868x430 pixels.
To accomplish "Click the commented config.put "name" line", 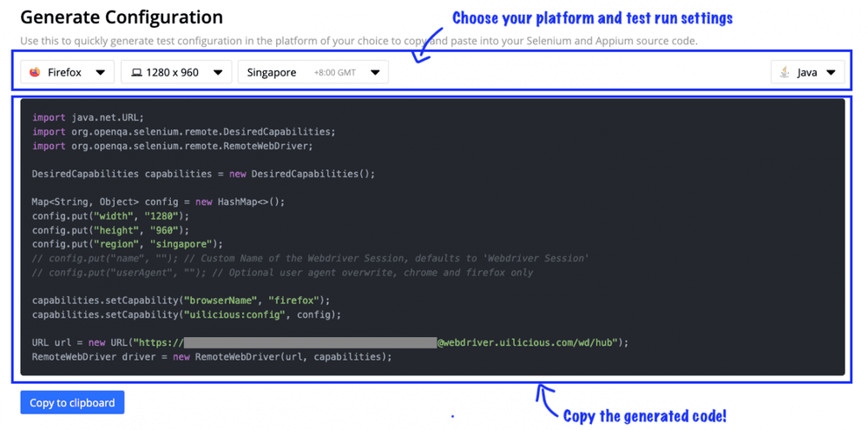I will point(311,258).
